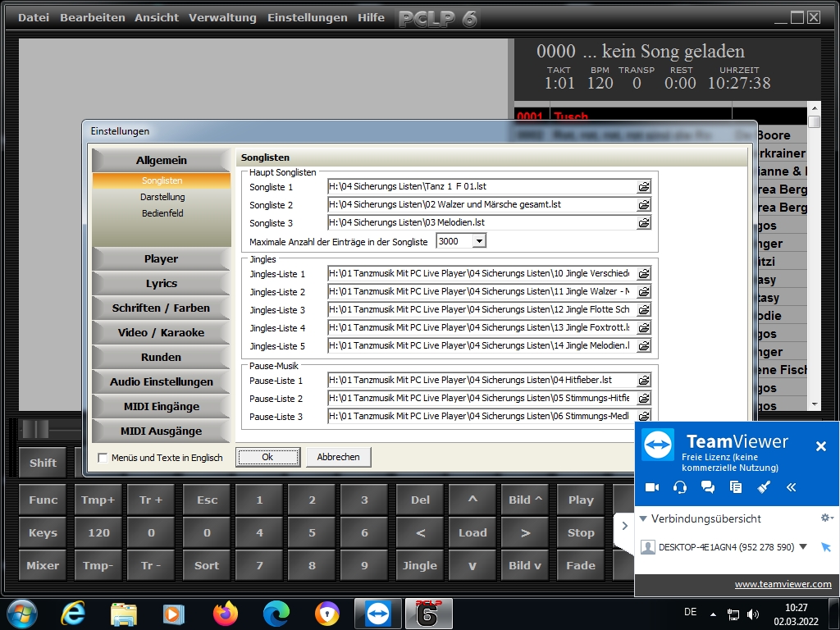Open file browser for Jingles-Liste 3
Image resolution: width=840 pixels, height=630 pixels.
[644, 310]
